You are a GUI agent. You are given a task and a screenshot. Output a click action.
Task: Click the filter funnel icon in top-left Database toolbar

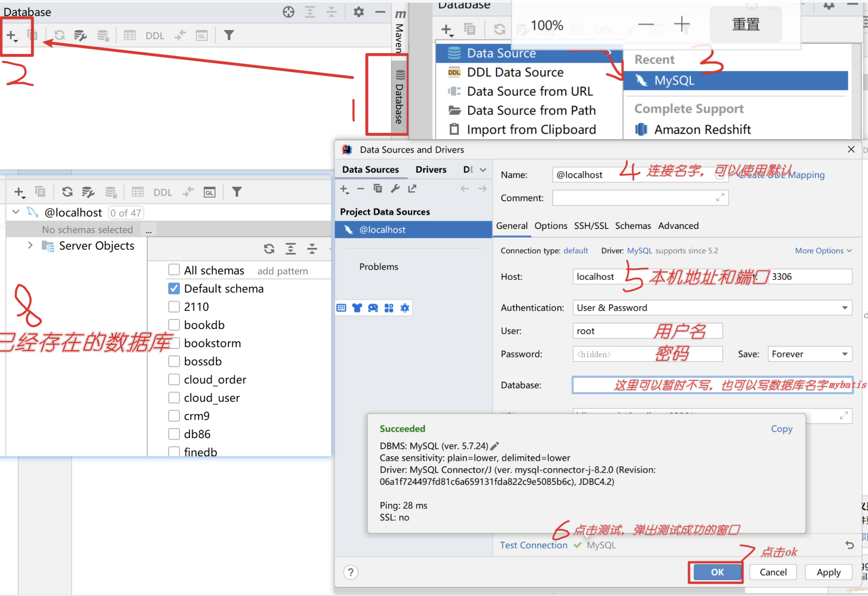(229, 35)
